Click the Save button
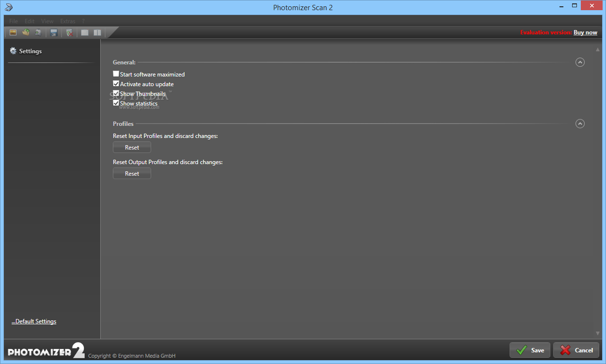 click(x=530, y=350)
